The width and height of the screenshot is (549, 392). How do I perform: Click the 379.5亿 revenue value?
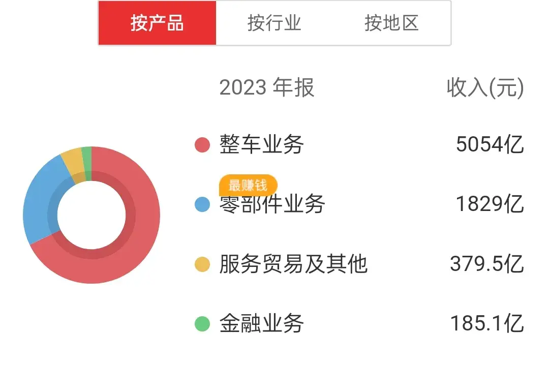(486, 264)
